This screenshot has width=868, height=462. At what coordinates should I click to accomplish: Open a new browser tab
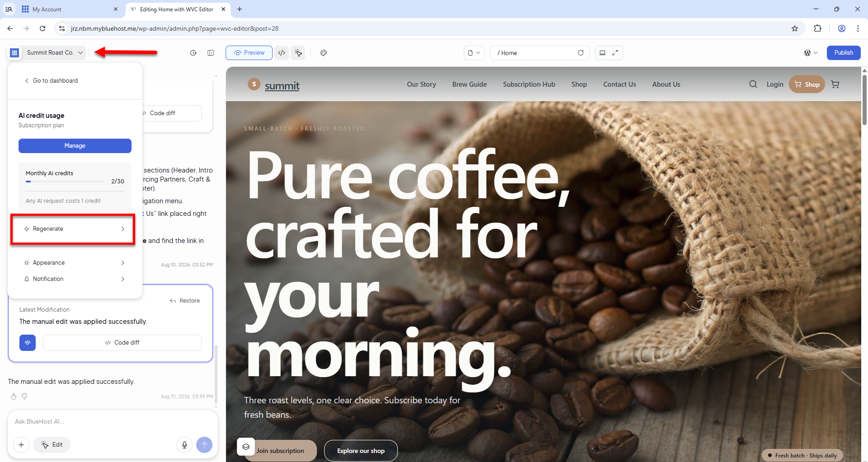point(240,9)
